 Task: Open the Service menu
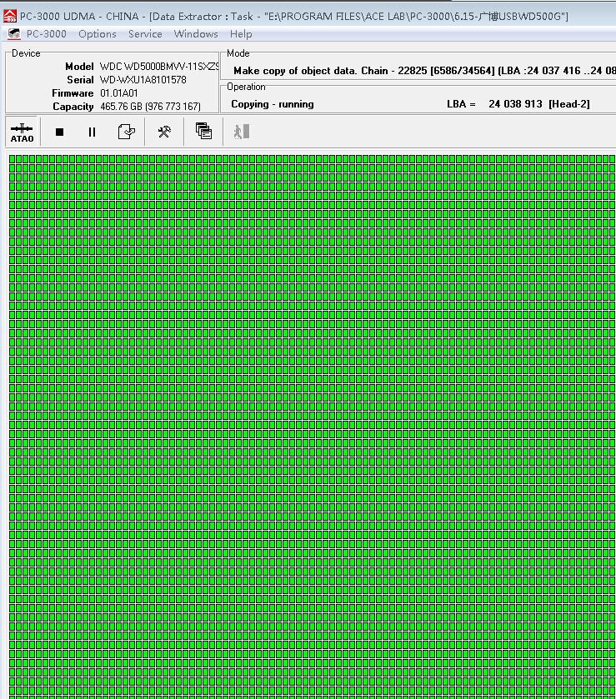pos(145,34)
